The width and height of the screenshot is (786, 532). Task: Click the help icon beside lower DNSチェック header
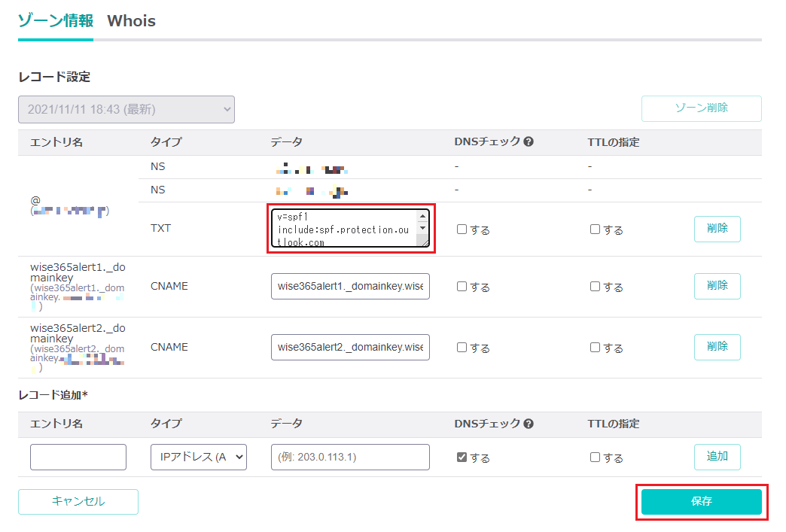tap(529, 424)
